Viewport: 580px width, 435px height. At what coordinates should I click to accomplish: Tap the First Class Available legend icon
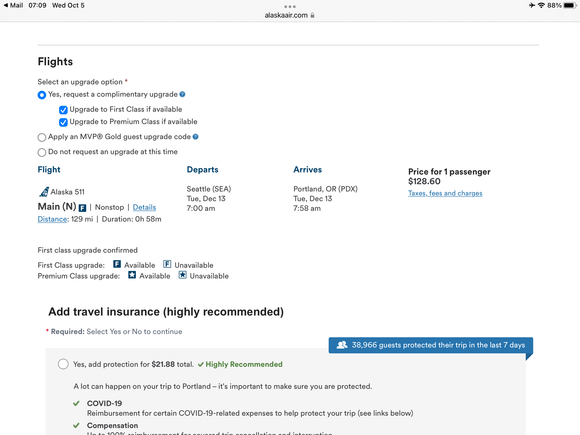tap(117, 264)
